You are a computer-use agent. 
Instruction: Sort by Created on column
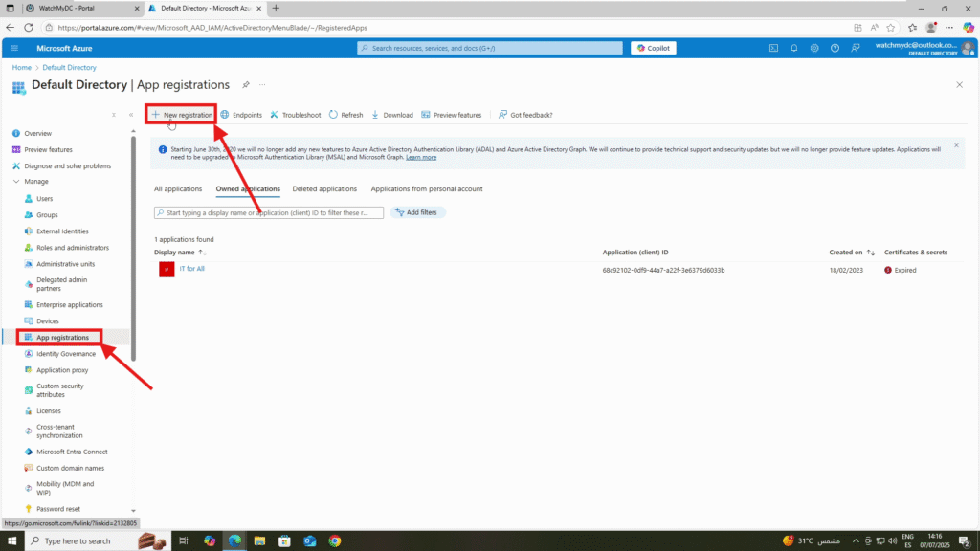(852, 253)
